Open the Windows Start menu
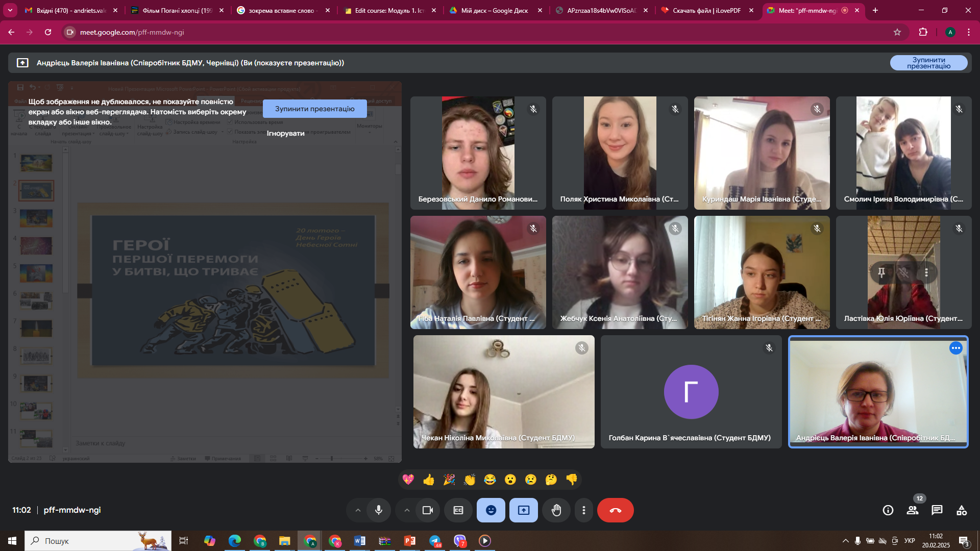 (12, 541)
